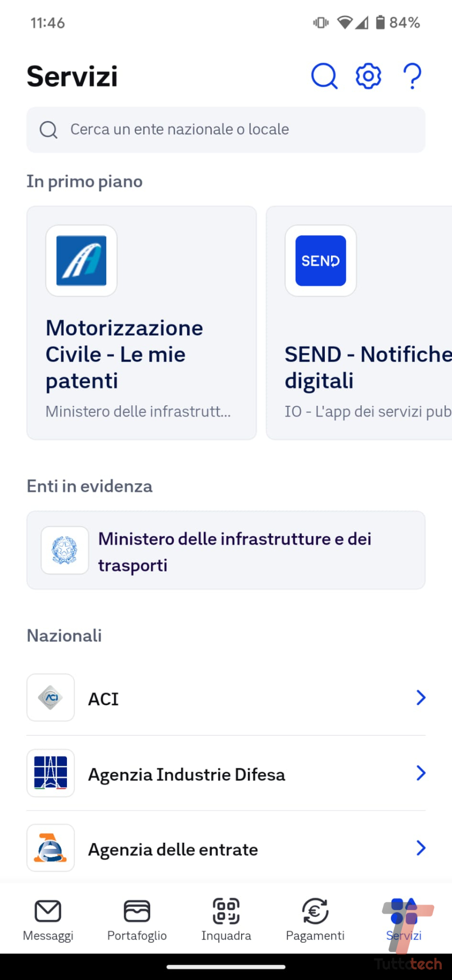Image resolution: width=452 pixels, height=980 pixels.
Task: Tap the Agenzia Industrie Difesa logo
Action: (x=51, y=773)
